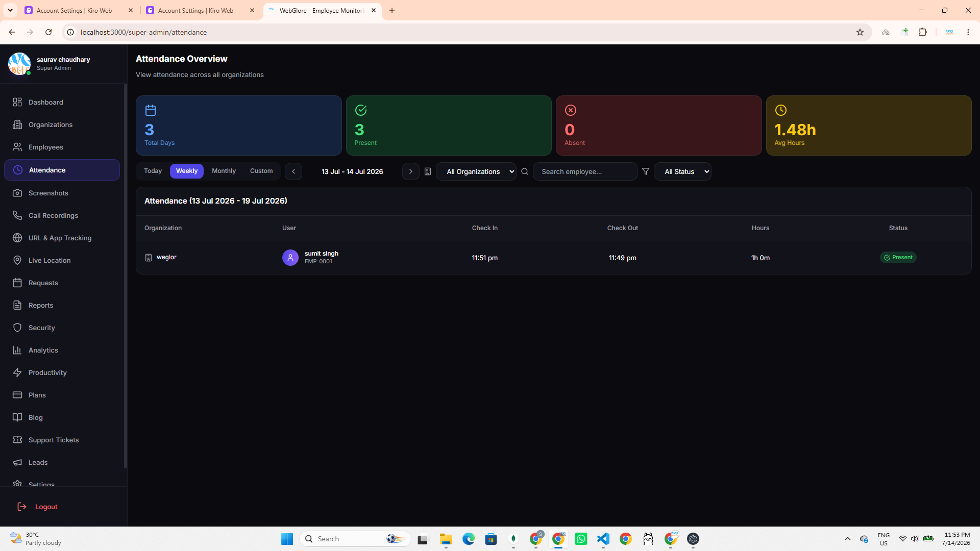
Task: Show hidden system tray icons
Action: click(x=848, y=539)
